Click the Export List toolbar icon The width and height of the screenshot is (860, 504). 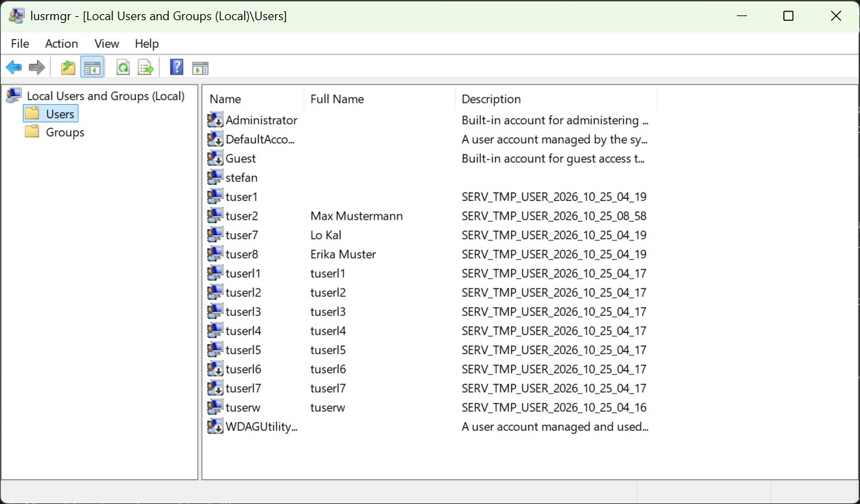pyautogui.click(x=146, y=67)
